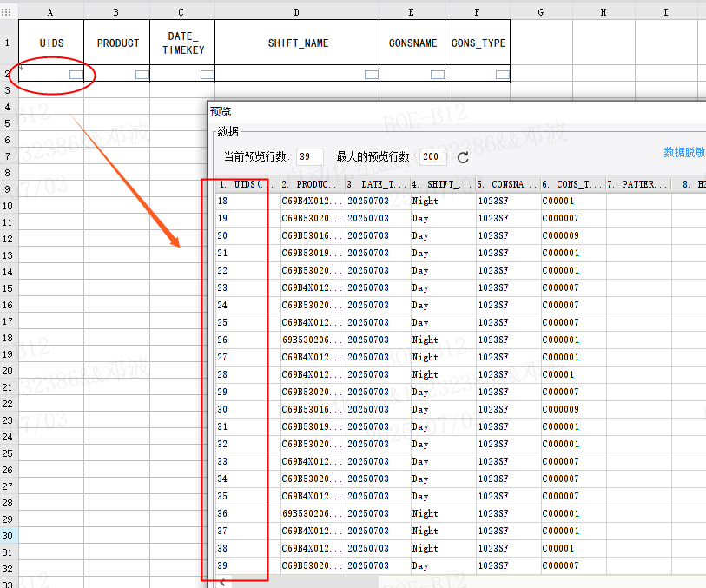Viewport: 706px width, 588px height.
Task: Focus the 最大的预览行数 field showing 200
Action: click(432, 156)
